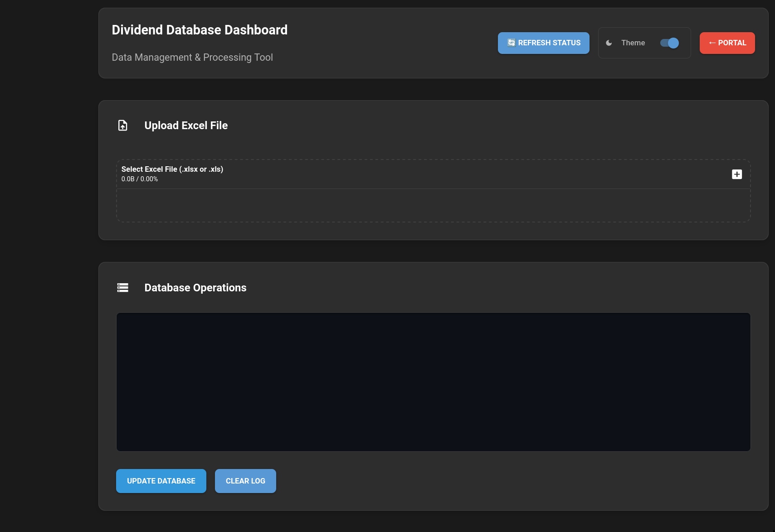Image resolution: width=775 pixels, height=532 pixels.
Task: Click the Dividend Database Dashboard title
Action: 200,29
